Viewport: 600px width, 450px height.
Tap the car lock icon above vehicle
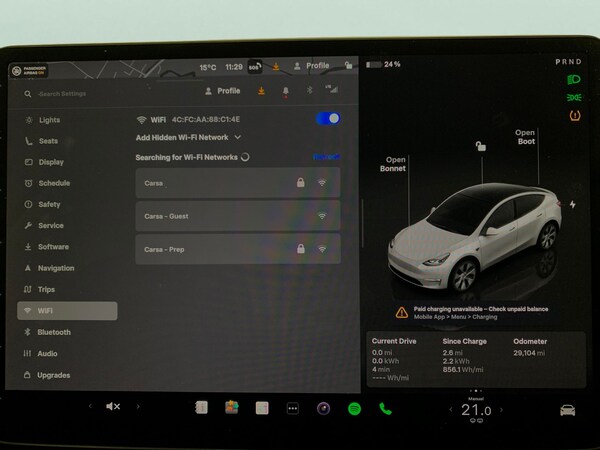coord(481,146)
